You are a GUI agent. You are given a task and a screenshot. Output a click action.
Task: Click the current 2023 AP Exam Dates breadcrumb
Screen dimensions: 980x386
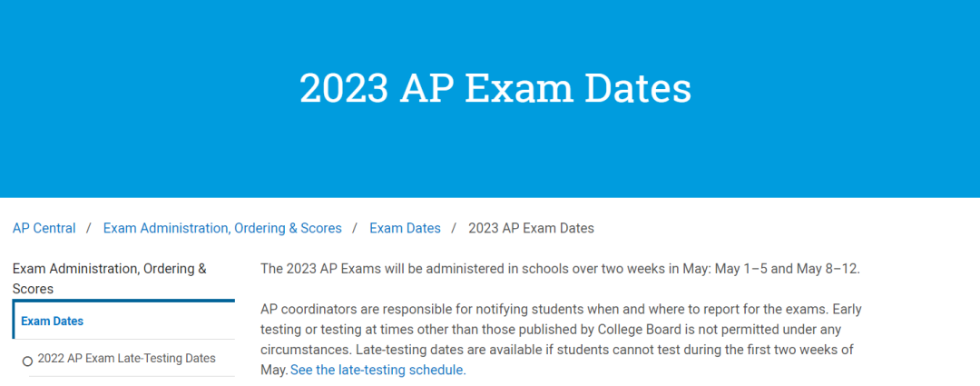tap(531, 228)
